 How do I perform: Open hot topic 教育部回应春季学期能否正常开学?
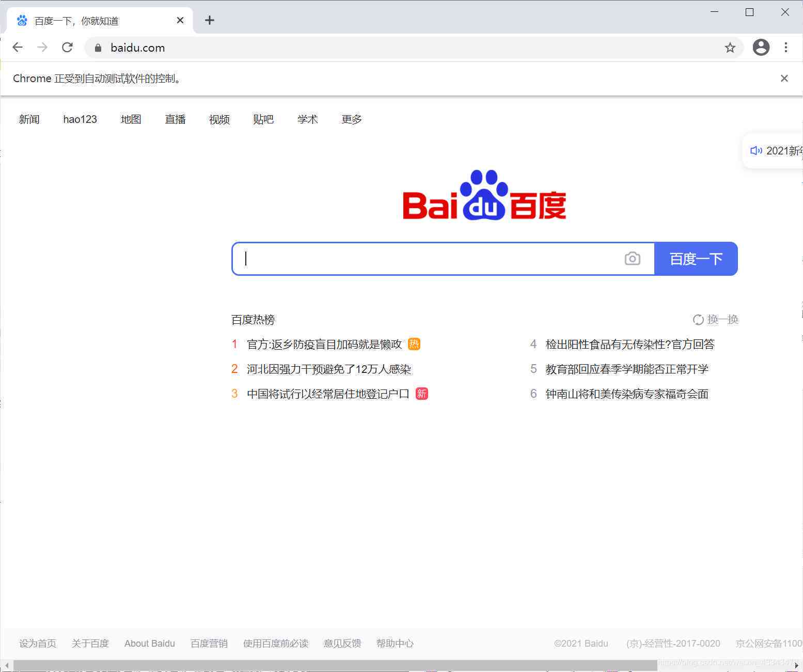[627, 369]
